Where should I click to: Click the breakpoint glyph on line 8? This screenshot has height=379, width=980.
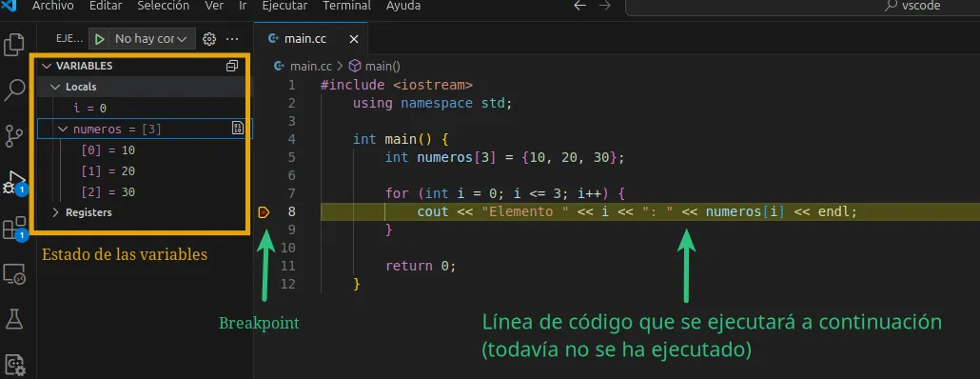(x=264, y=212)
